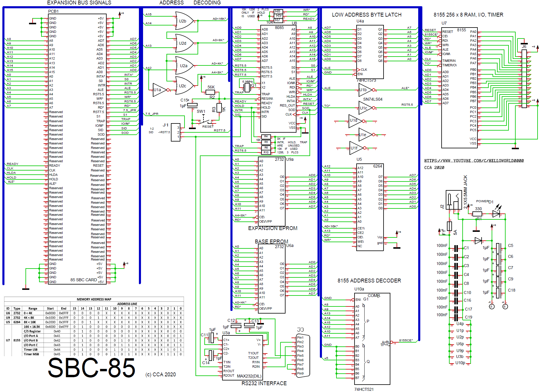Click the MAX232 chip U3a
The width and height of the screenshot is (542, 392).
coord(242,358)
